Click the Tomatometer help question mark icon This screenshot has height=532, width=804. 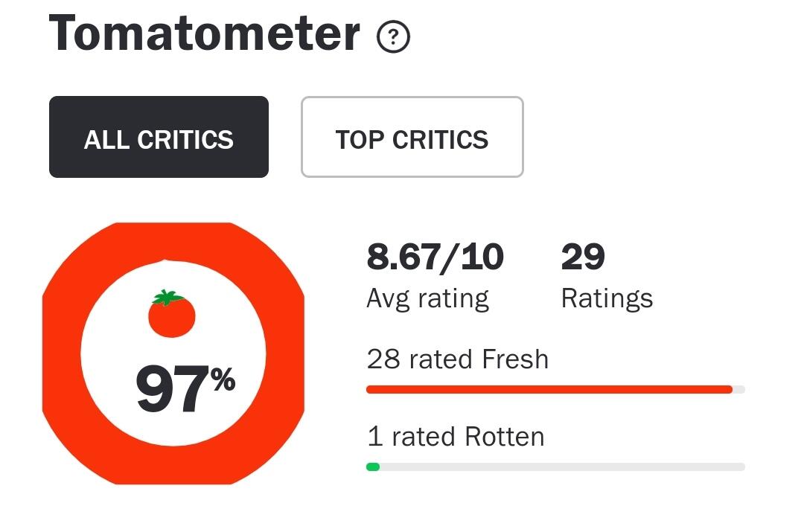[x=393, y=37]
